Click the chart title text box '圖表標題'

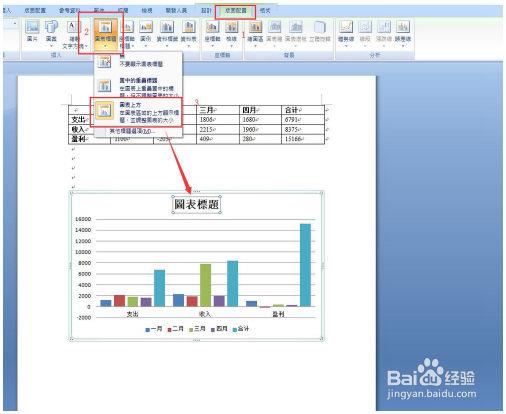pyautogui.click(x=197, y=204)
